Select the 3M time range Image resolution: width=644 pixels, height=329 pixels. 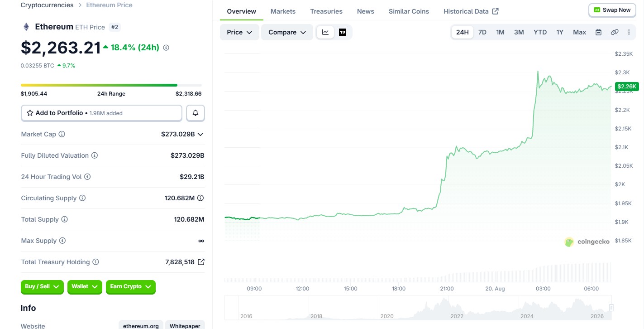pos(519,32)
